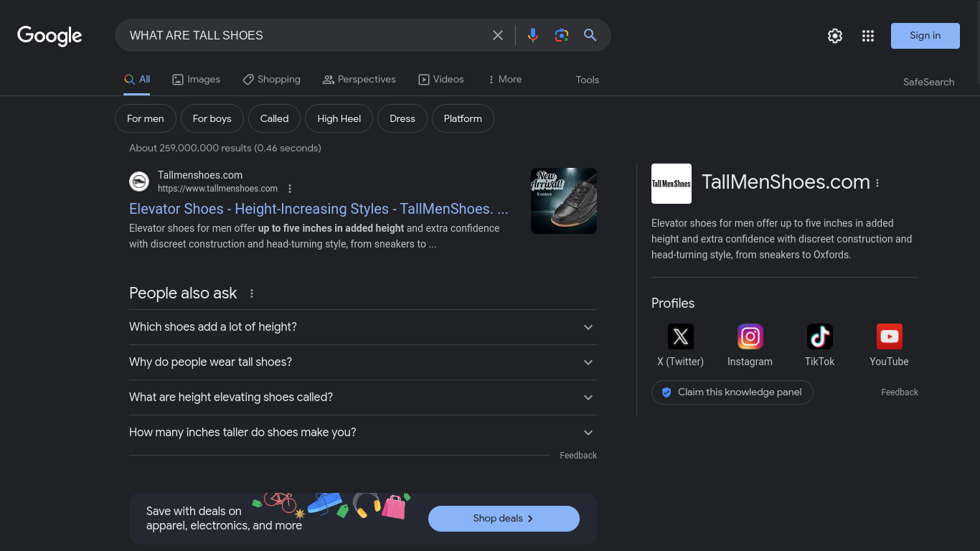Apply the "Called" filter chip
The image size is (980, 551).
[275, 118]
